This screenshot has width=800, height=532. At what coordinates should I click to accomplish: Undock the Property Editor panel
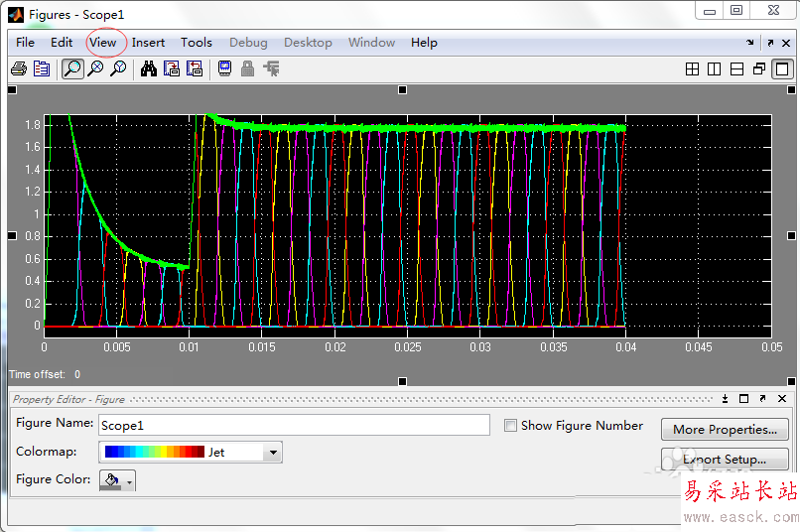[x=762, y=399]
